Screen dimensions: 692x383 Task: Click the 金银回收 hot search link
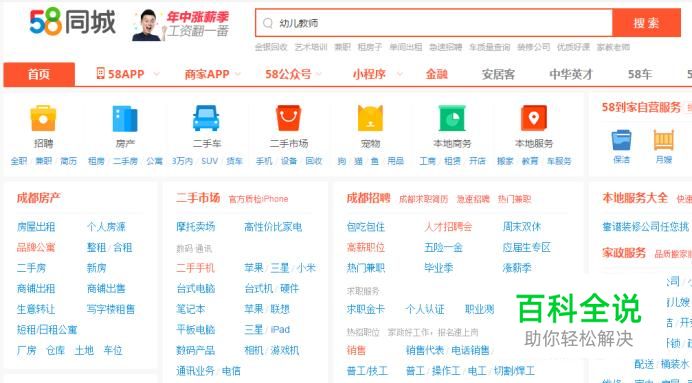(x=271, y=47)
